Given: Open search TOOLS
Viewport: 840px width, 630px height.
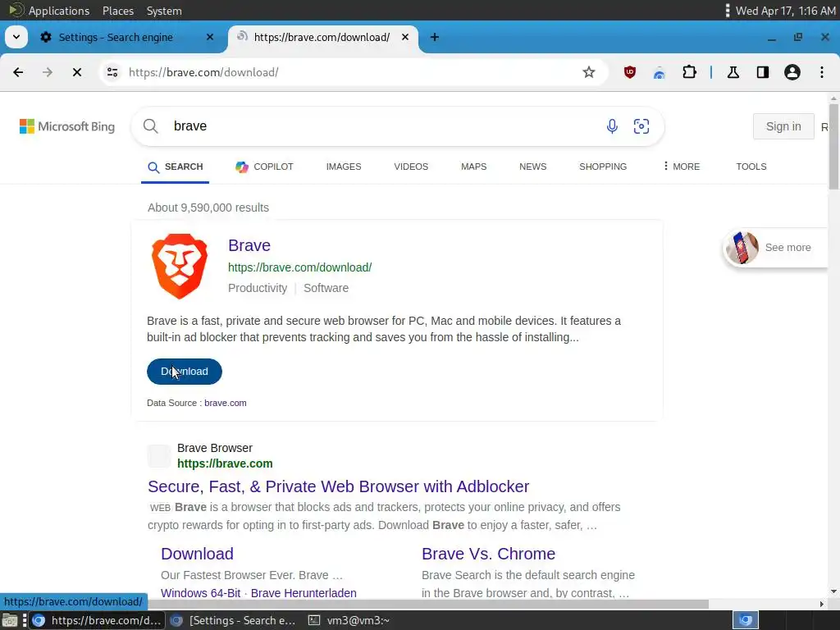Looking at the screenshot, I should (751, 167).
